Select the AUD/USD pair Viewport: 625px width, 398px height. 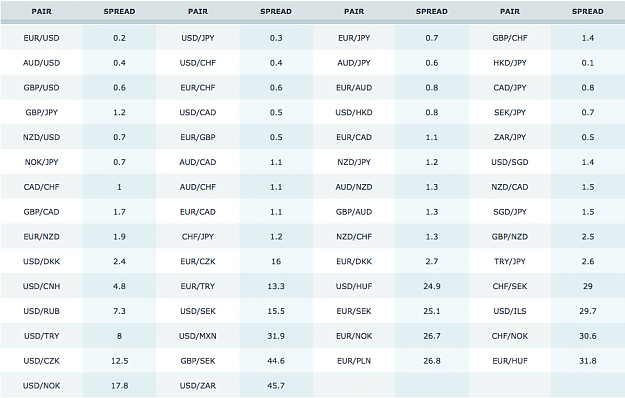41,63
